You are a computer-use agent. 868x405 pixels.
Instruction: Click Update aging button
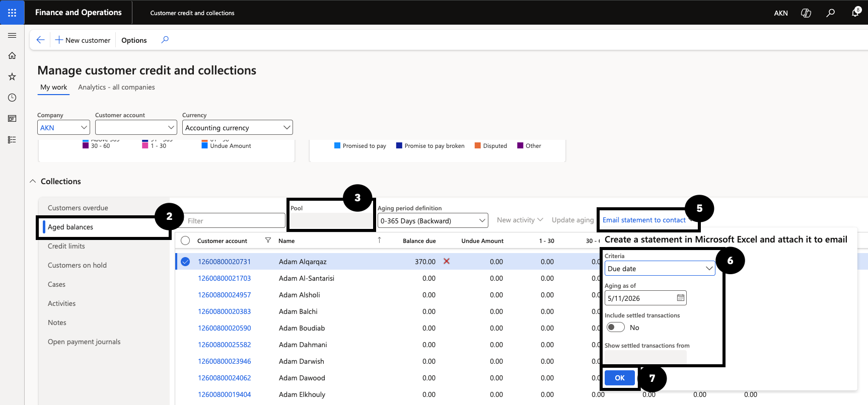tap(573, 220)
